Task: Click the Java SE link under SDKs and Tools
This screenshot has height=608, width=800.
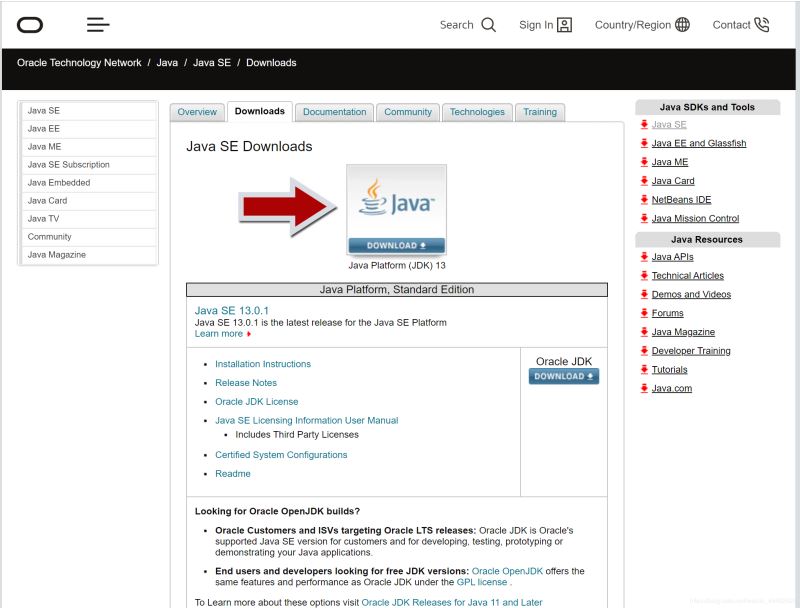Action: [x=668, y=124]
